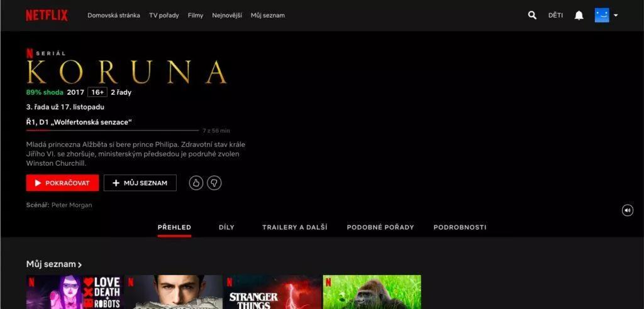The width and height of the screenshot is (644, 309).
Task: Open the search magnifier icon
Action: tap(532, 16)
